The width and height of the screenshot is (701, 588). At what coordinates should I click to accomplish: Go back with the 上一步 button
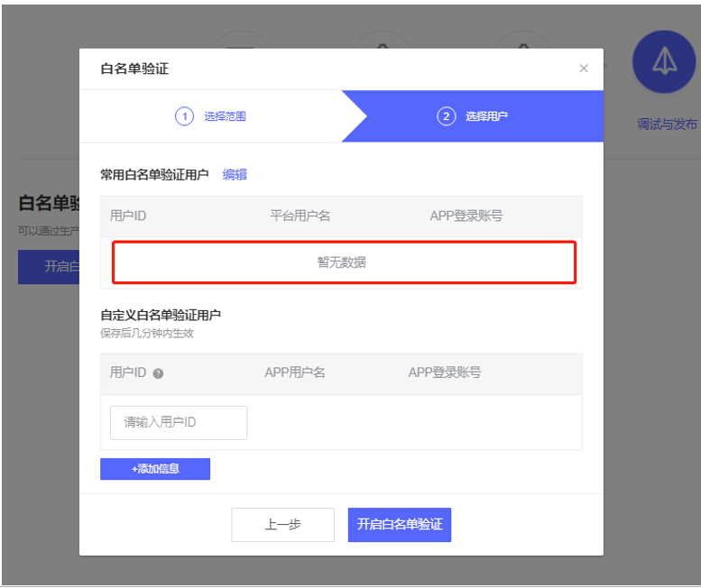coord(282,524)
